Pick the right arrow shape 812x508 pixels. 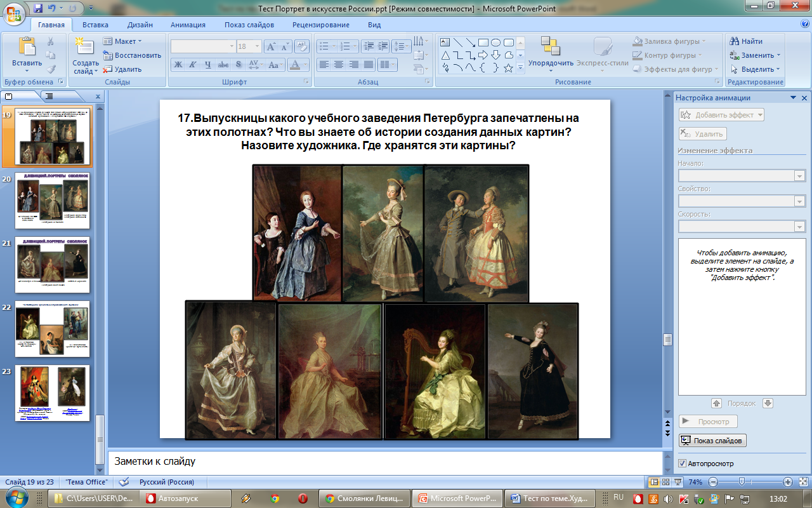tap(483, 55)
